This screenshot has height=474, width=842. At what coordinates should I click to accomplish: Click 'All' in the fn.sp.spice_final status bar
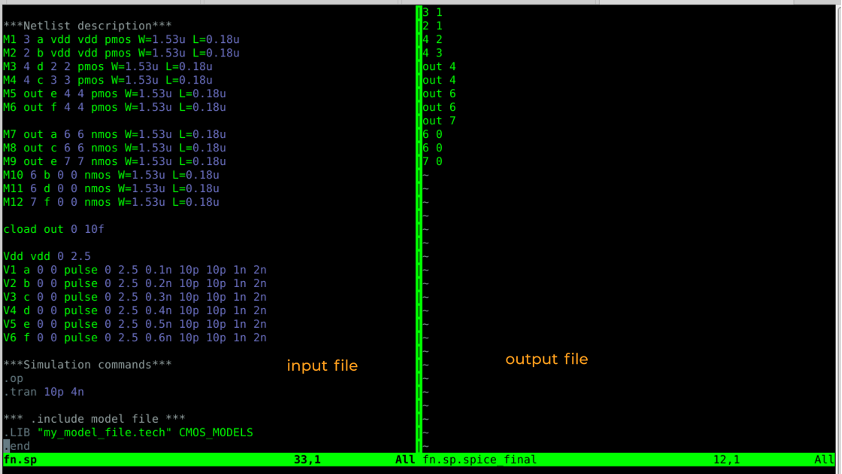(824, 460)
